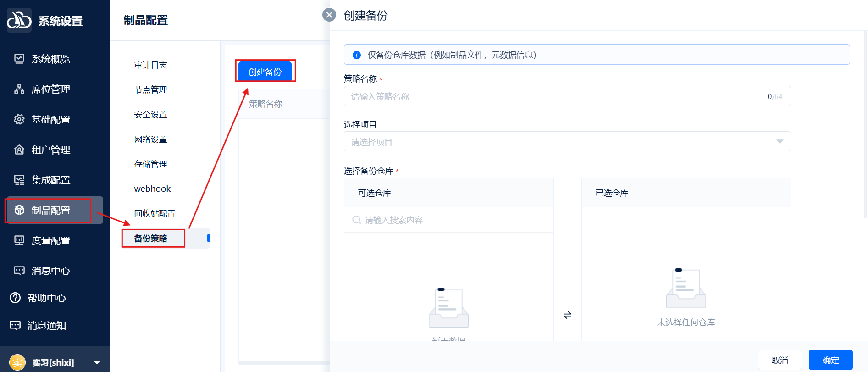Open the user shixi account menu arrow
868x372 pixels.
97,362
